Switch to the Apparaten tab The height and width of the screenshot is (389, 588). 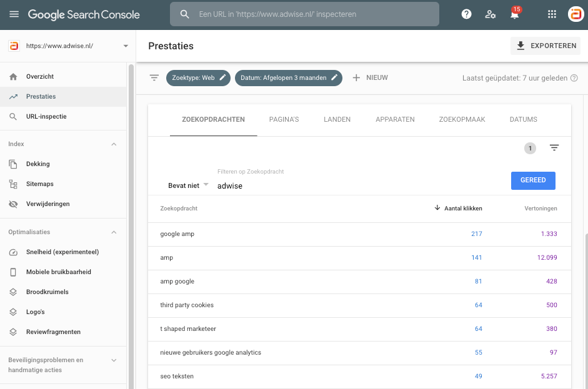coord(394,120)
